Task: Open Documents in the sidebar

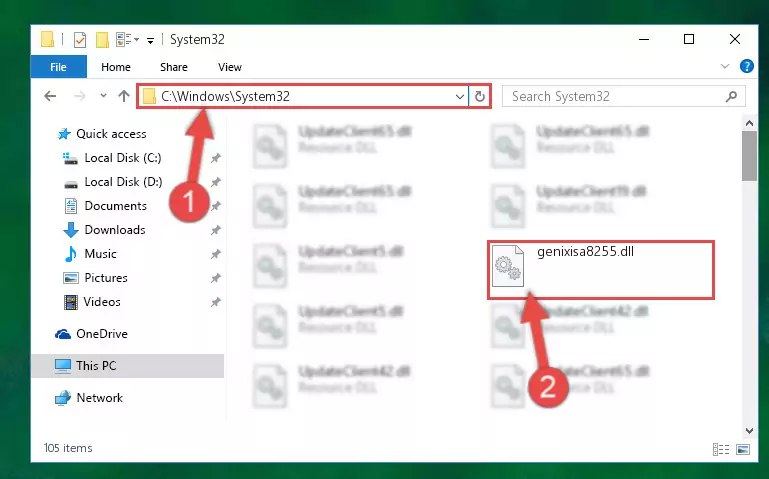Action: coord(115,206)
